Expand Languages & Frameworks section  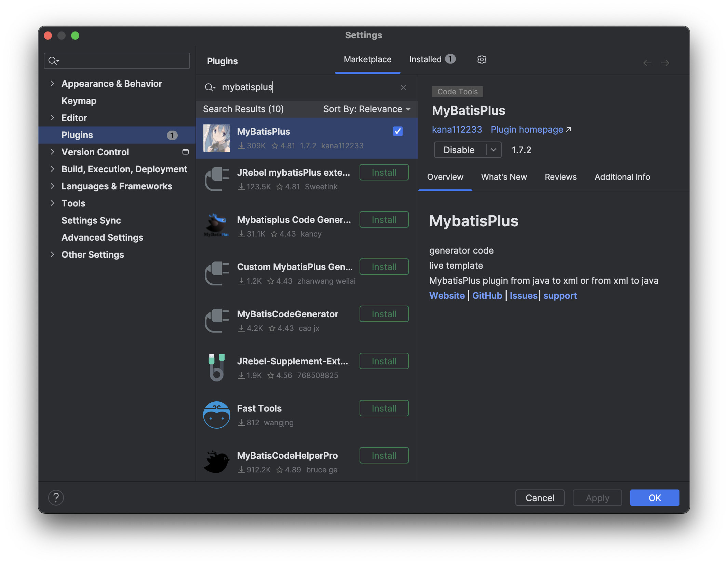point(52,186)
